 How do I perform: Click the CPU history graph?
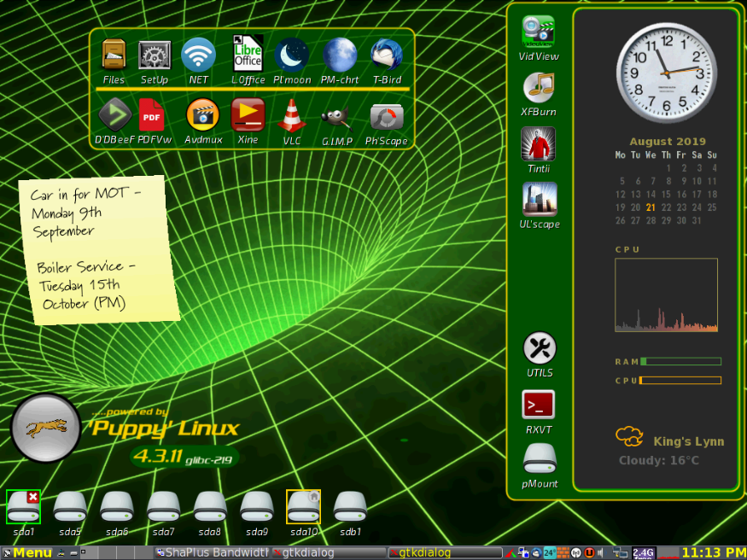pyautogui.click(x=666, y=295)
